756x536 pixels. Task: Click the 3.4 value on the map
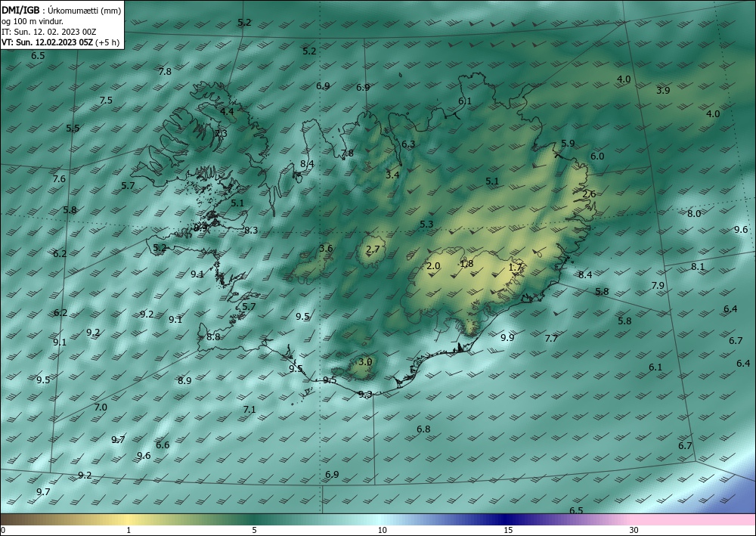coord(392,175)
